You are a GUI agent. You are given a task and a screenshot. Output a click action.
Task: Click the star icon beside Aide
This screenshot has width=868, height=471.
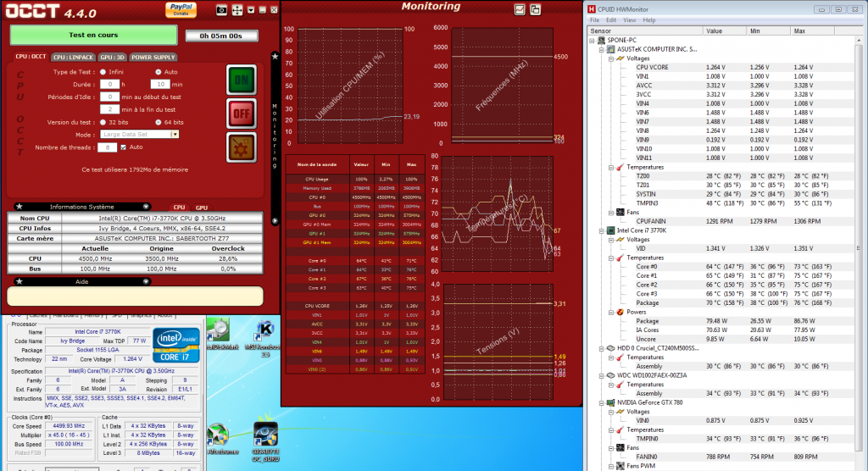[x=19, y=281]
